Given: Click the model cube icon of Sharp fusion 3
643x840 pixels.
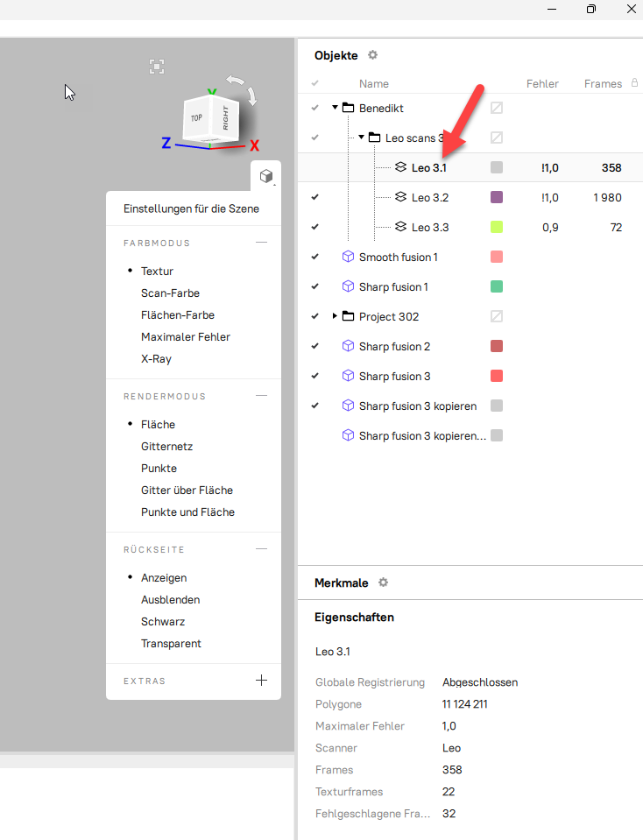Looking at the screenshot, I should click(349, 376).
